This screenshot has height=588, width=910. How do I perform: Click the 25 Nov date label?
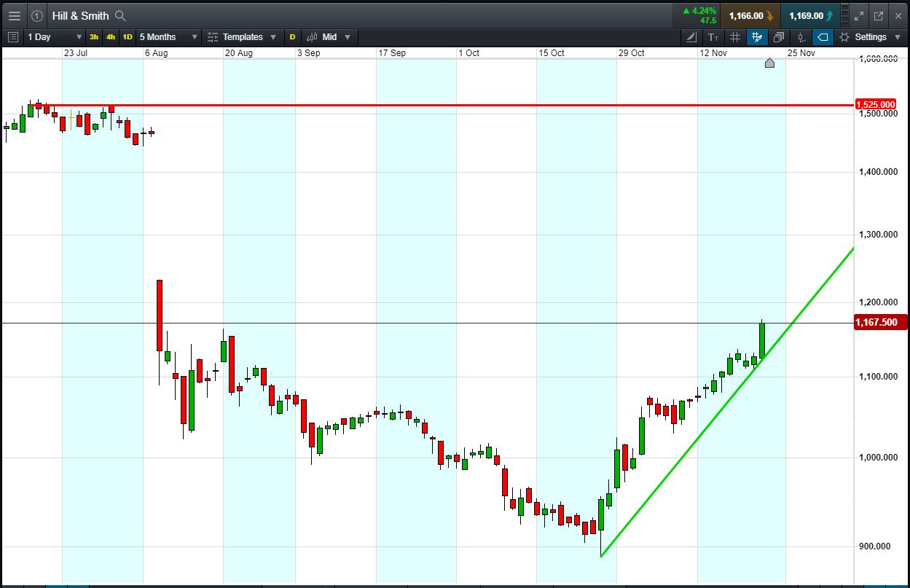point(801,53)
